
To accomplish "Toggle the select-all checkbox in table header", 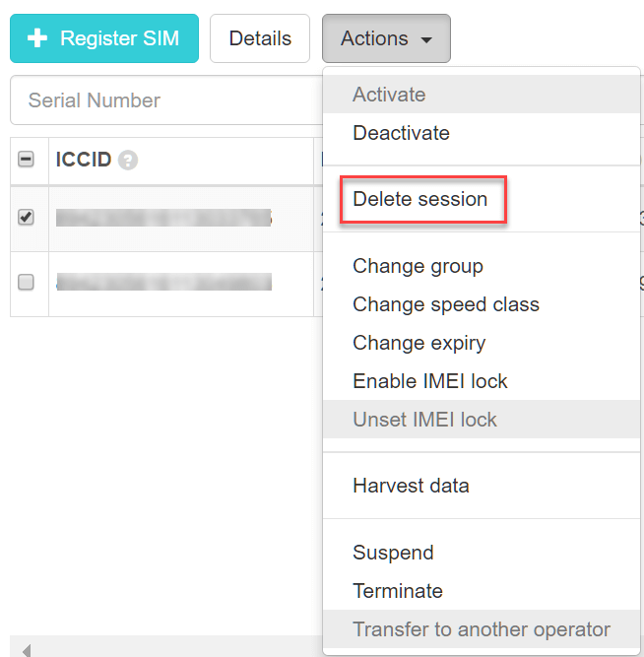I will tap(27, 160).
